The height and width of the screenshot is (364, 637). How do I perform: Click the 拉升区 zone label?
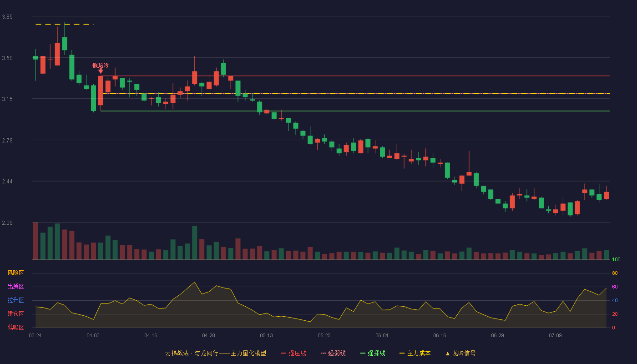pos(15,300)
